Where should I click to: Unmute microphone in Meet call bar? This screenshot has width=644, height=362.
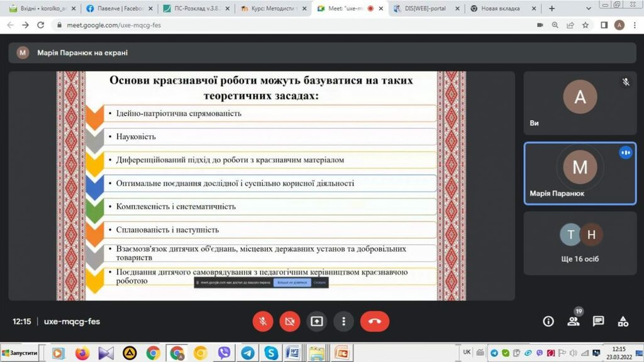263,321
